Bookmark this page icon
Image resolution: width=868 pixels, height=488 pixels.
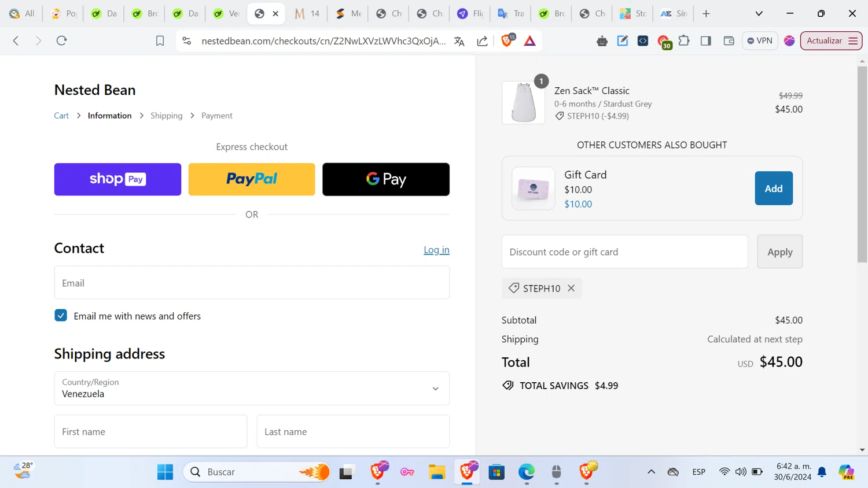coord(160,40)
